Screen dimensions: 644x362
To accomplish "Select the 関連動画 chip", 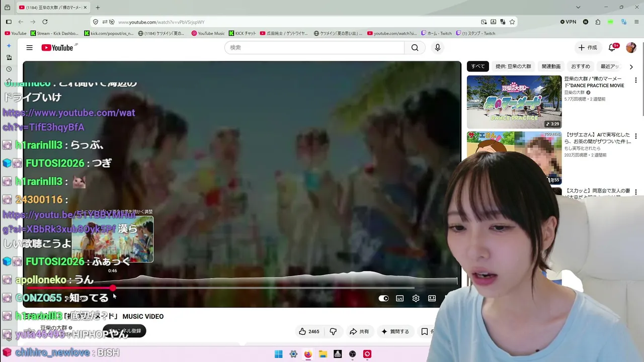I will click(x=551, y=66).
